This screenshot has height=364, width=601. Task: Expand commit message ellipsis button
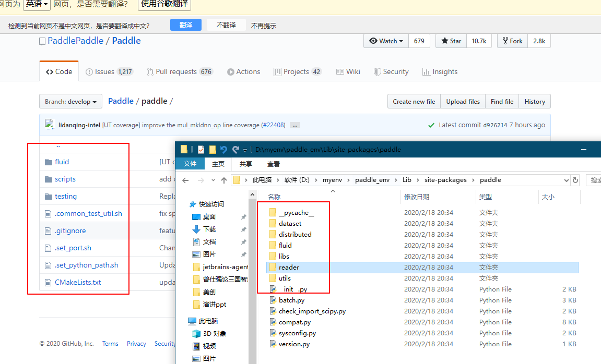point(294,125)
